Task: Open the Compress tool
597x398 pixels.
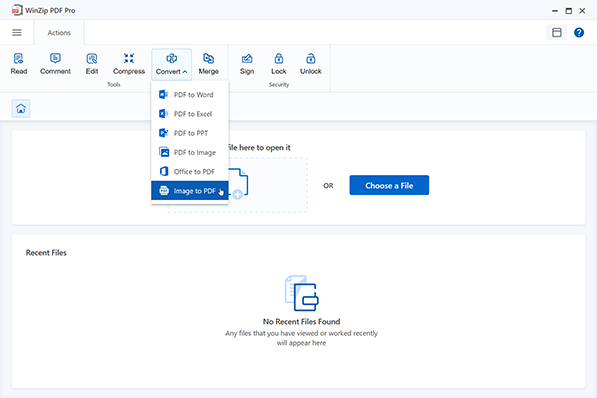Action: coord(129,64)
